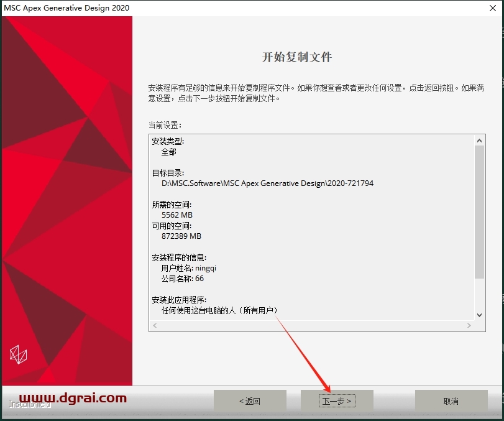Click the '安装此应用程序:' label
Viewport: 504px width, 421px height.
(179, 300)
